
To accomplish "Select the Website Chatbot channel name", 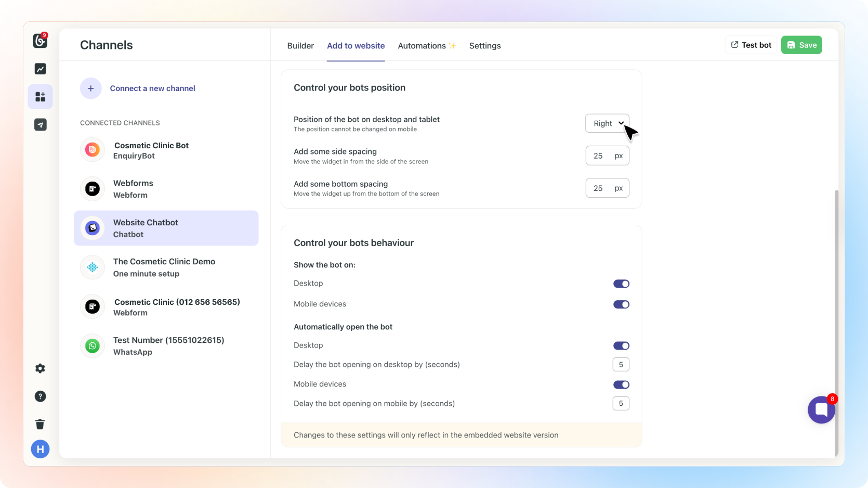I will tap(146, 222).
